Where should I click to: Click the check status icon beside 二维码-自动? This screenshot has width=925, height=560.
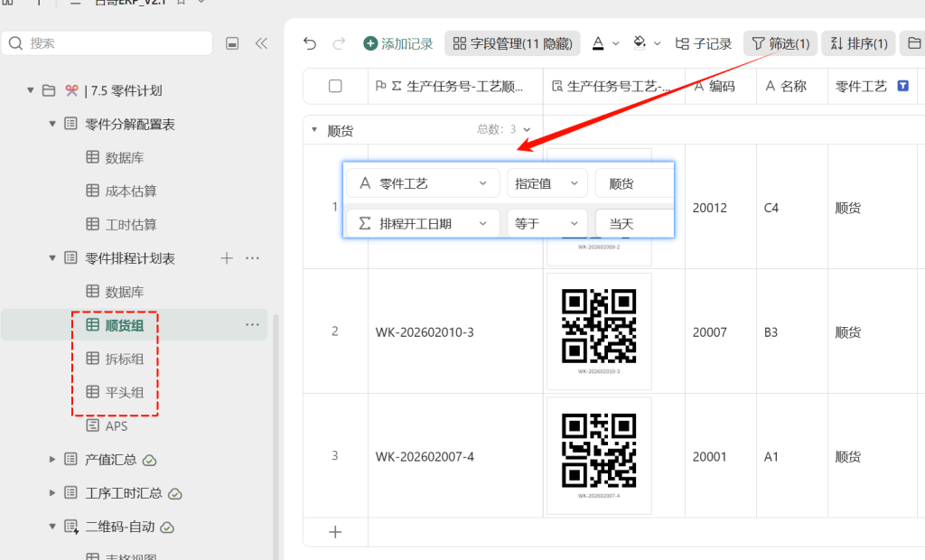pos(167,527)
